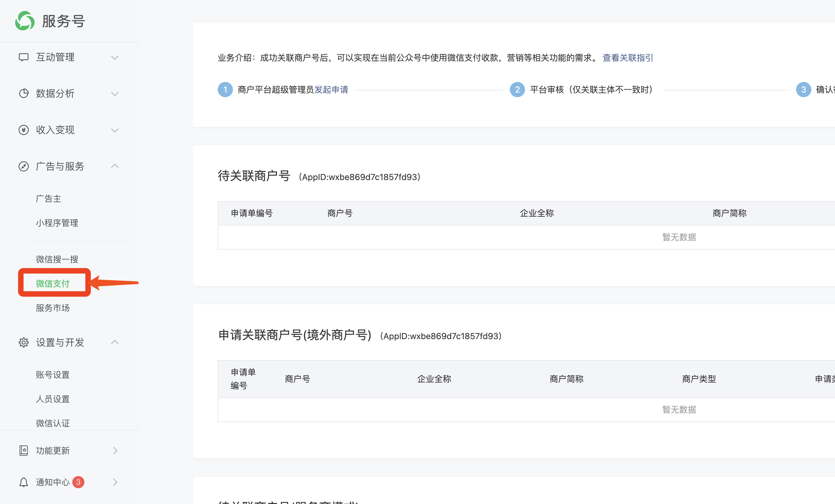Click the 业务介绍 description text
Viewport: 835px width, 504px height.
408,58
